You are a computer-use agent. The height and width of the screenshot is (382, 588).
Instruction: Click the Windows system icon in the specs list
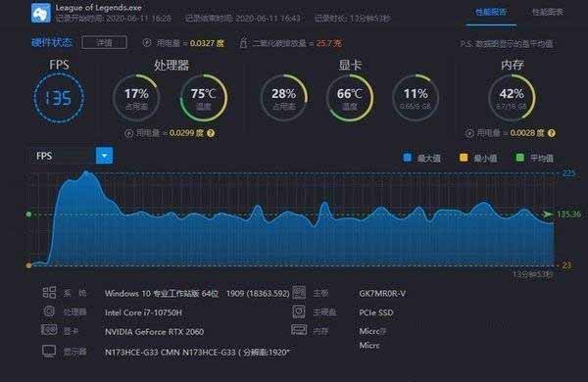pyautogui.click(x=49, y=293)
